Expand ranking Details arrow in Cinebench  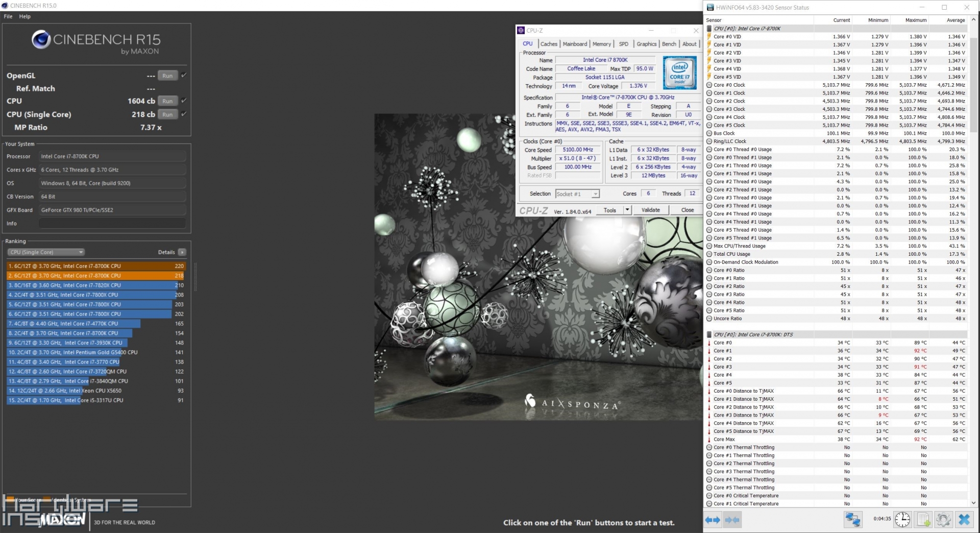click(182, 252)
